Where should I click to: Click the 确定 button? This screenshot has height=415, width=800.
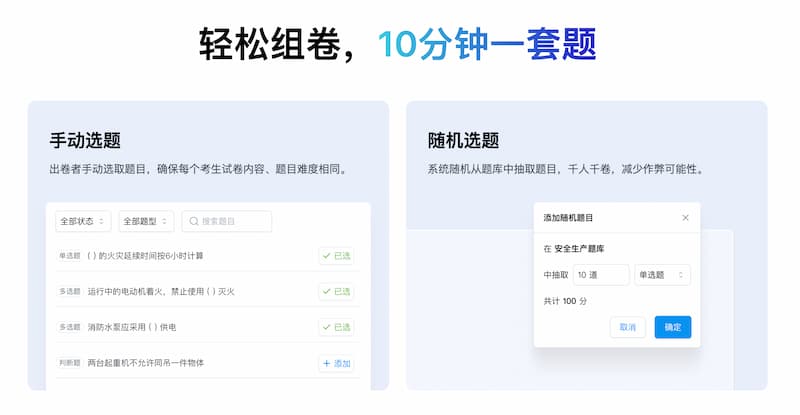tap(673, 327)
